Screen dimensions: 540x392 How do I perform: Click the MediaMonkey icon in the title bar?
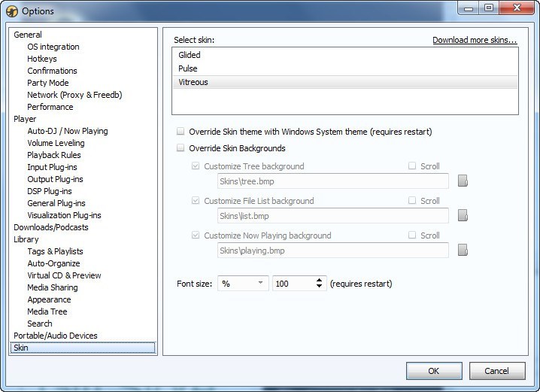click(x=12, y=11)
